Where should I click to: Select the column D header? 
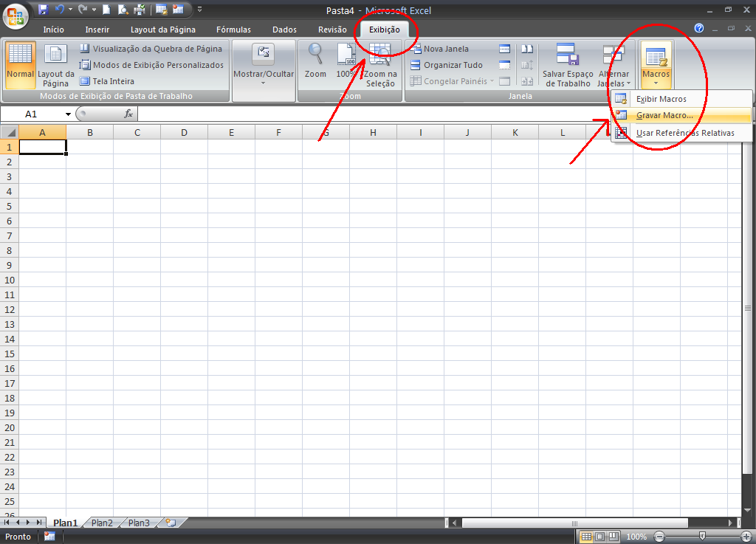pos(184,133)
